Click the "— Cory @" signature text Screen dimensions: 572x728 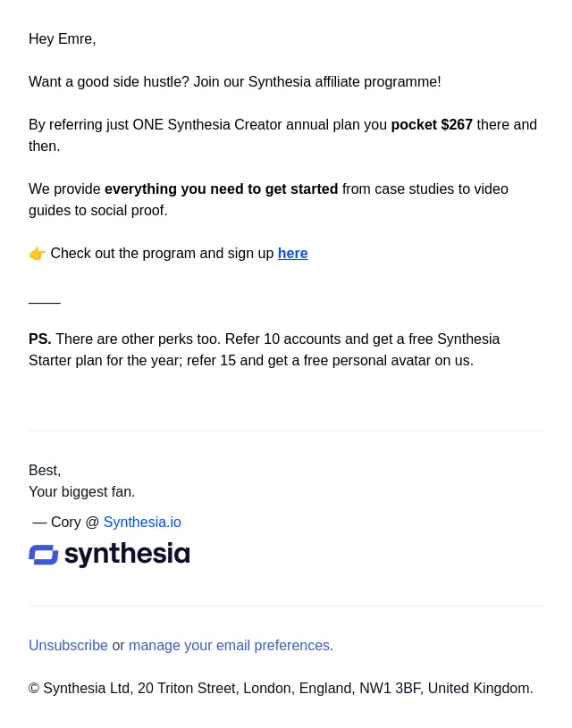click(x=66, y=522)
